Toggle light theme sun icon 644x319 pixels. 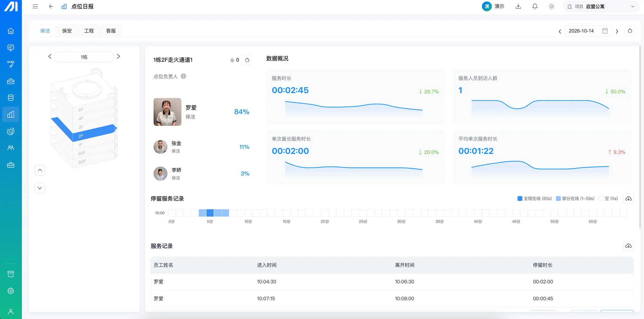click(552, 6)
